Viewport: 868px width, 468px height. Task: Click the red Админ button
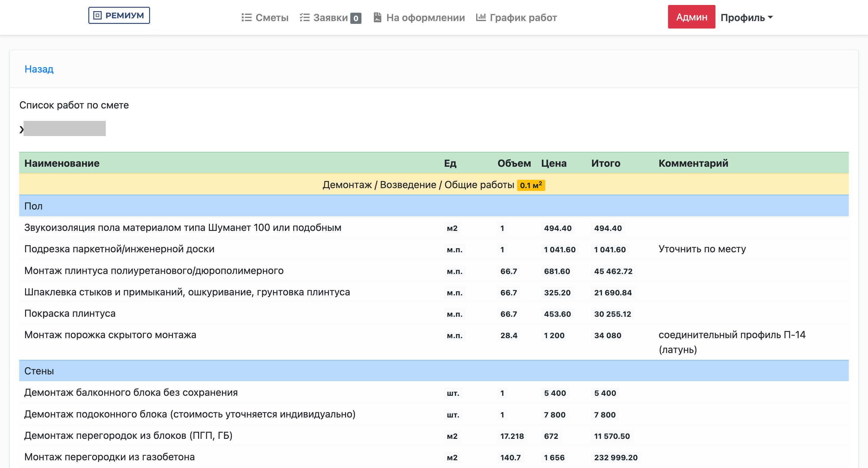click(691, 17)
